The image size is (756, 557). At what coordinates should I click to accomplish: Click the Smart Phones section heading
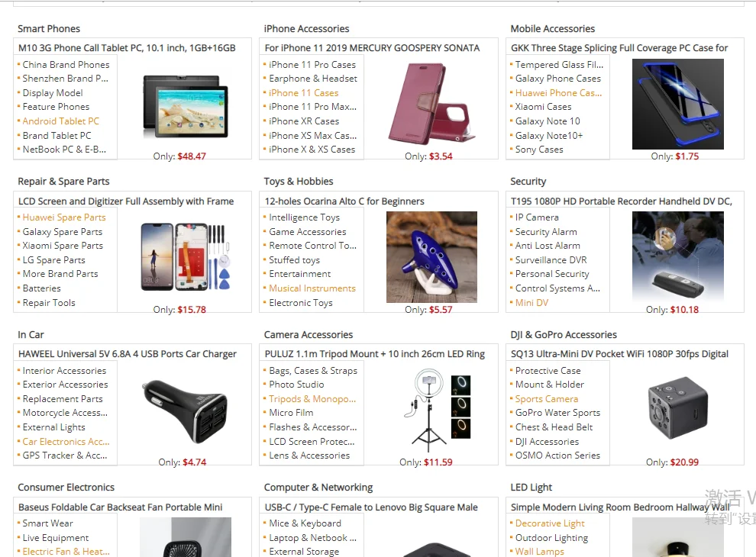point(49,29)
